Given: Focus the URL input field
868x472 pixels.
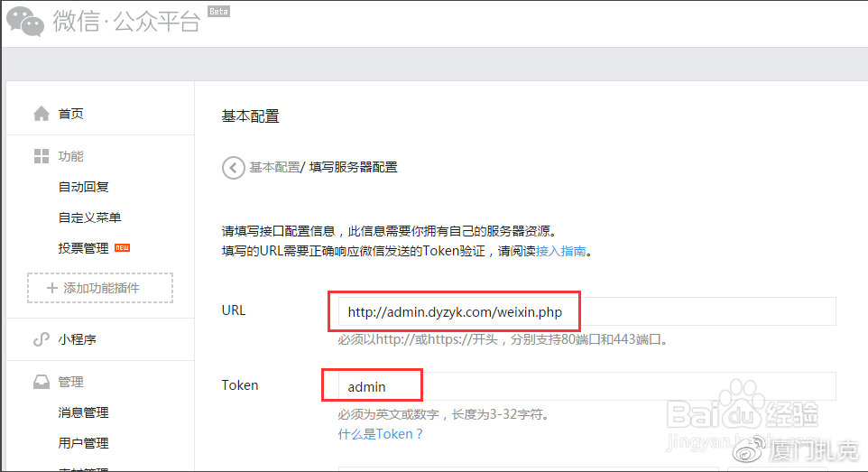Looking at the screenshot, I should (x=586, y=311).
